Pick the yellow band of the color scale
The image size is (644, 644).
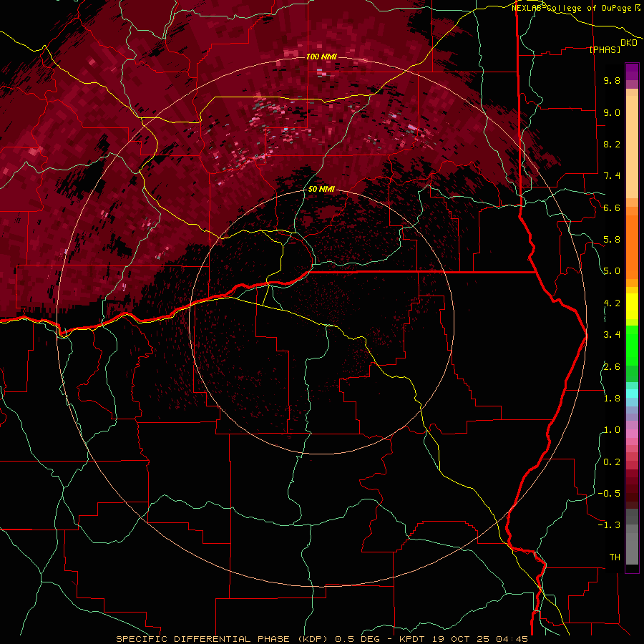pos(632,306)
